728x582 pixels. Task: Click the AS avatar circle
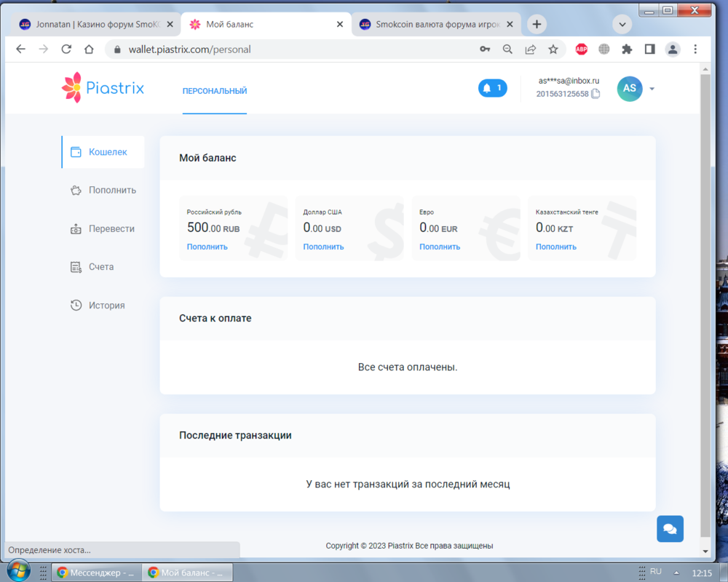pyautogui.click(x=629, y=88)
